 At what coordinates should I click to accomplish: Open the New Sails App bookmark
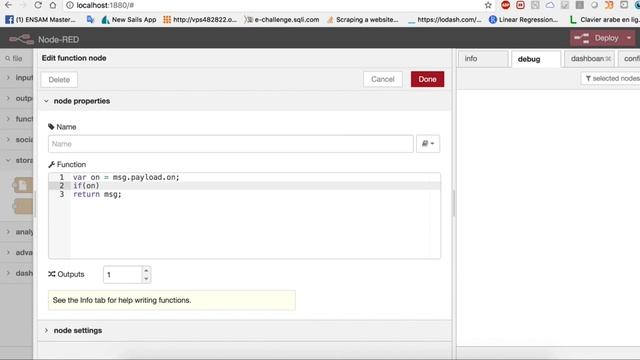(129, 20)
